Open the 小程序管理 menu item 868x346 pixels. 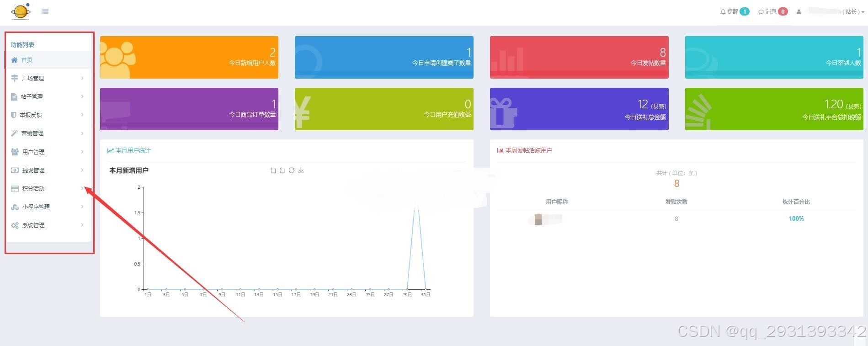tap(36, 207)
